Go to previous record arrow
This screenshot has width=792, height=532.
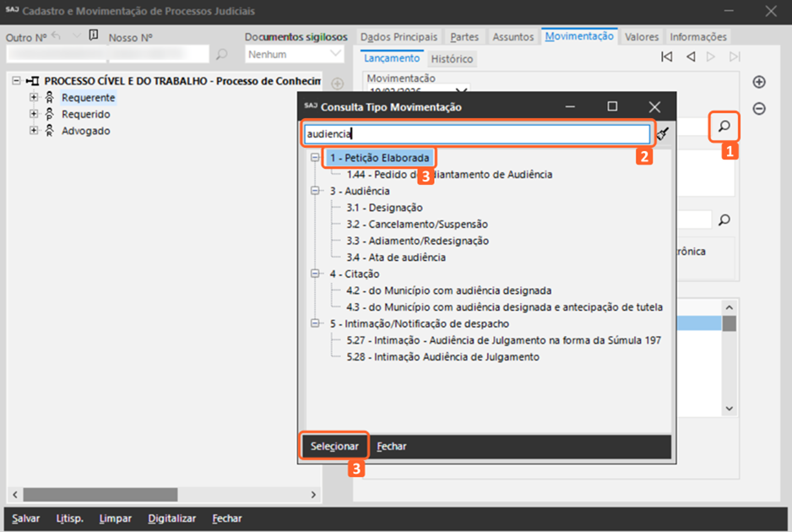click(690, 57)
